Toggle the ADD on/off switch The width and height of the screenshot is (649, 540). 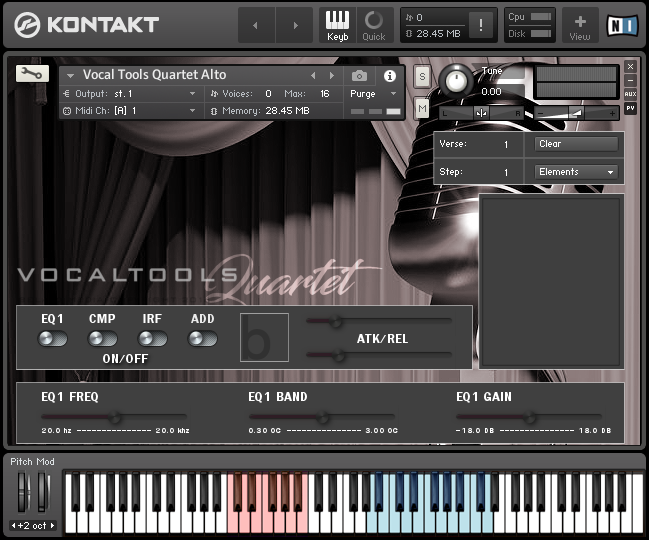coord(202,338)
